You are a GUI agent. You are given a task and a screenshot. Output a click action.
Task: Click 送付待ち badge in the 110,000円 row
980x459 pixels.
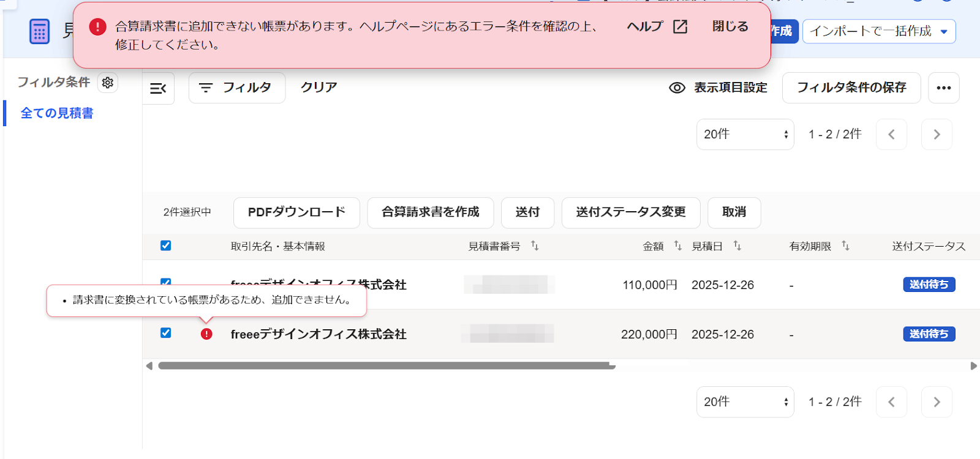coord(929,285)
